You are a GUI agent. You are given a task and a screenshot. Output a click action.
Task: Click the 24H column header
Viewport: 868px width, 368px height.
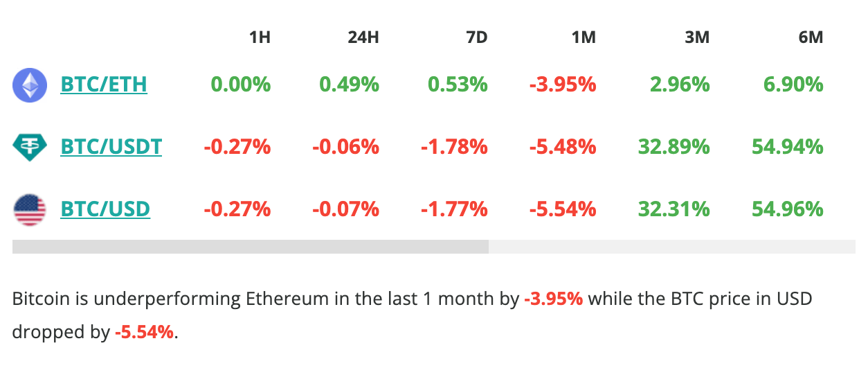point(363,37)
